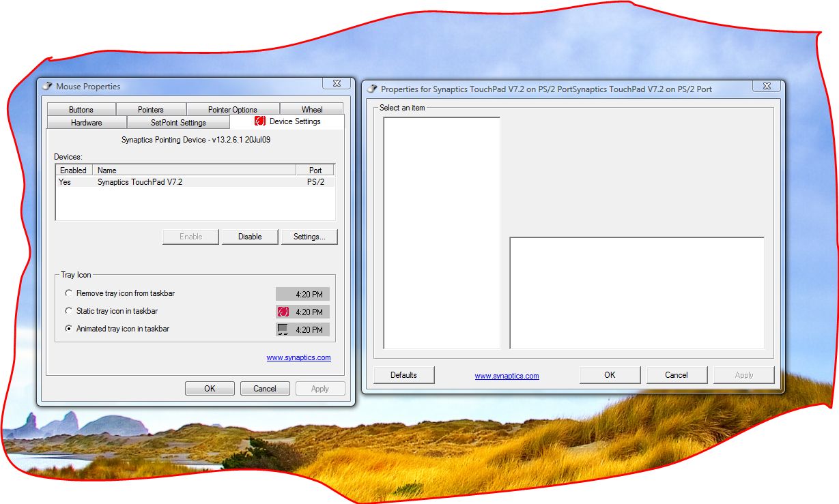The height and width of the screenshot is (504, 839).
Task: Open the Pointer Options tab
Action: [233, 109]
